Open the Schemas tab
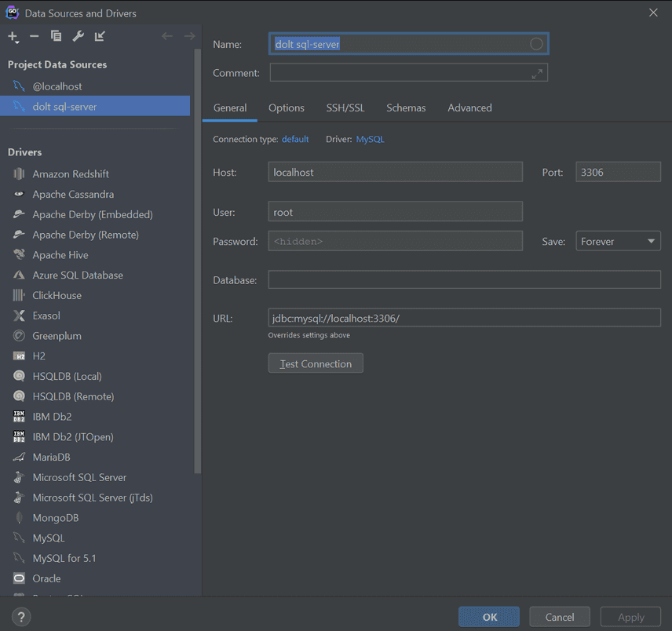This screenshot has height=631, width=672. 406,108
